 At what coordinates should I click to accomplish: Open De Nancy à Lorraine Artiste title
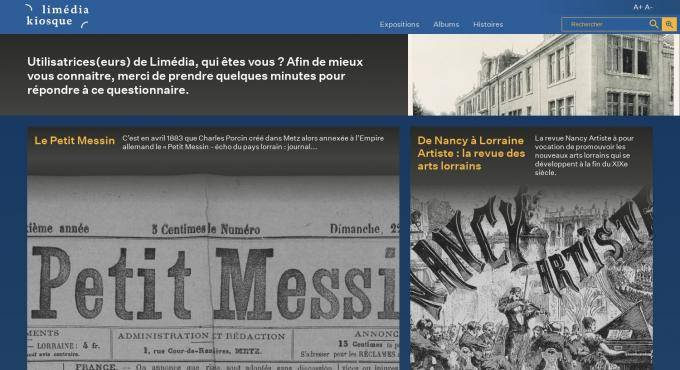(471, 153)
